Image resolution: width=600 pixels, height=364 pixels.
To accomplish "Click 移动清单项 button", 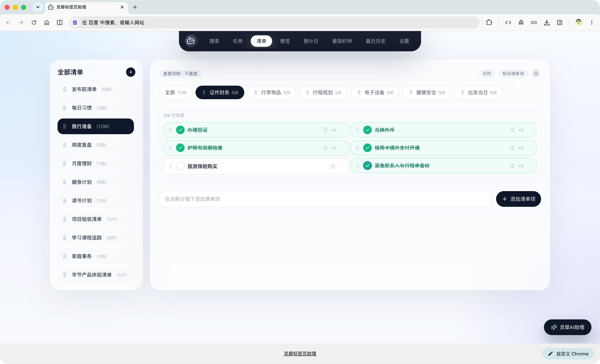I will pos(513,74).
